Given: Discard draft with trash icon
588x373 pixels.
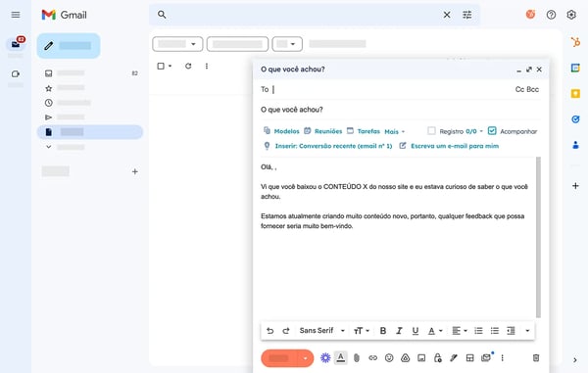Looking at the screenshot, I should (x=536, y=358).
